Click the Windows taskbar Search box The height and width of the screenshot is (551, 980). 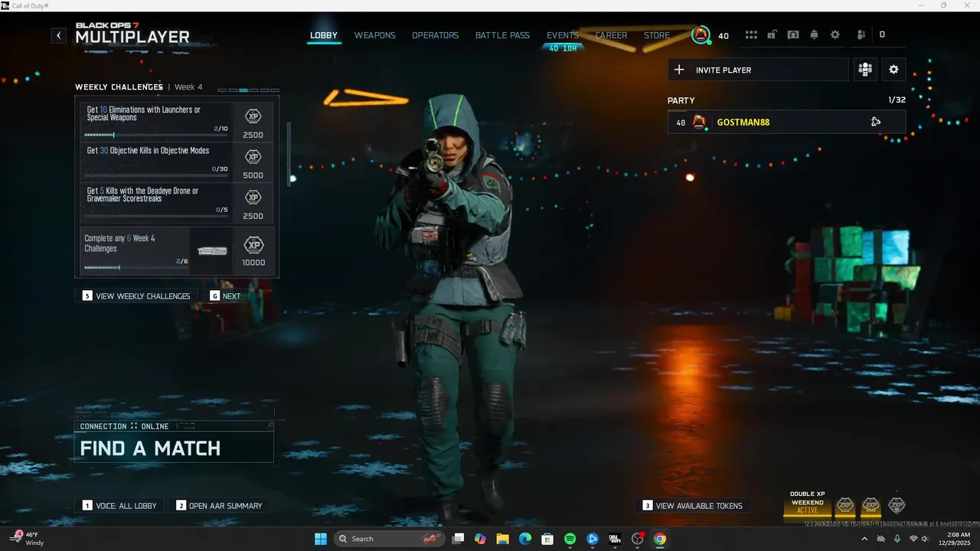point(390,539)
